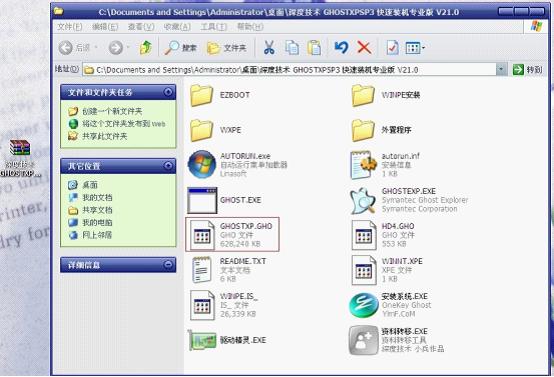This screenshot has width=554, height=377.
Task: Open the View (查看) menu
Action: (x=141, y=27)
